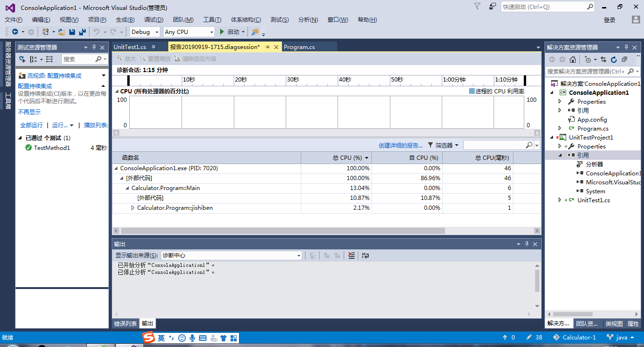This screenshot has height=347, width=644.
Task: Click the New Project icon in toolbar
Action: [x=46, y=32]
